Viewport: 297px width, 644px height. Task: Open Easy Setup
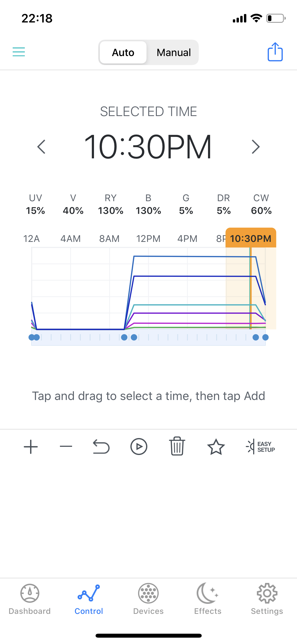click(261, 447)
